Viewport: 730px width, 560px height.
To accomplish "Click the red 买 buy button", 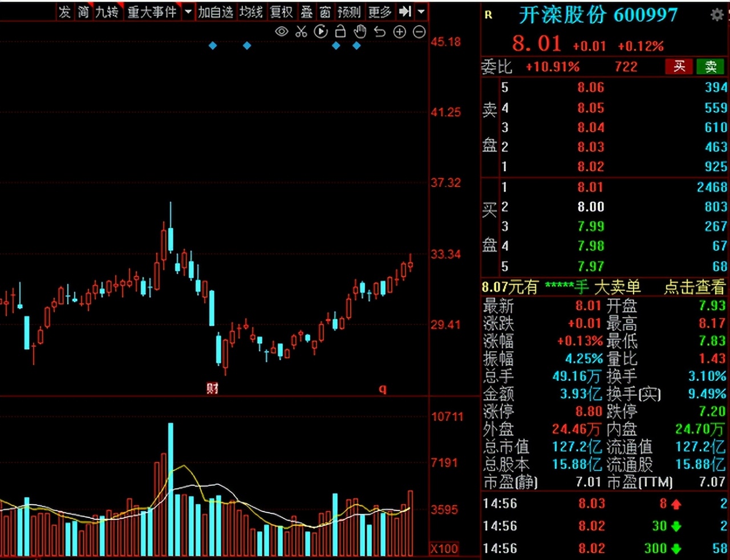I will [x=679, y=67].
